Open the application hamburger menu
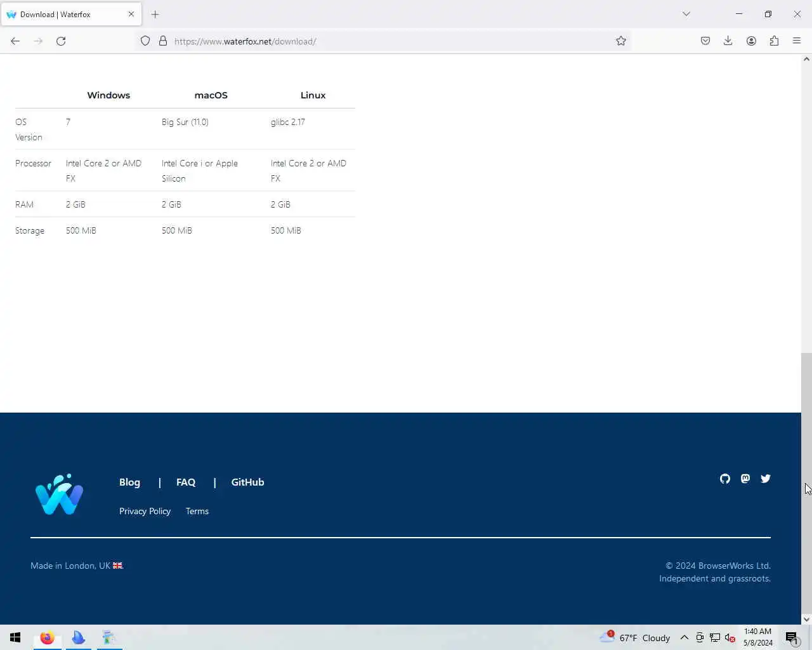 (797, 41)
